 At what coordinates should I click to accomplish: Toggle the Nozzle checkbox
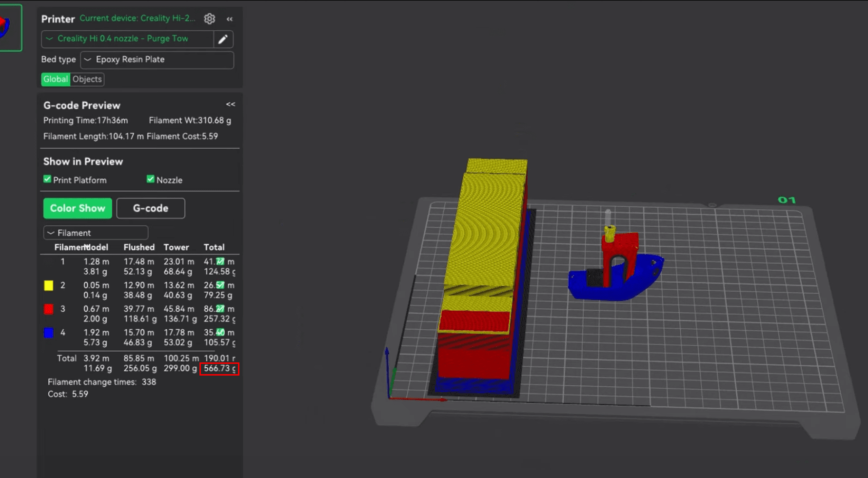coord(151,179)
